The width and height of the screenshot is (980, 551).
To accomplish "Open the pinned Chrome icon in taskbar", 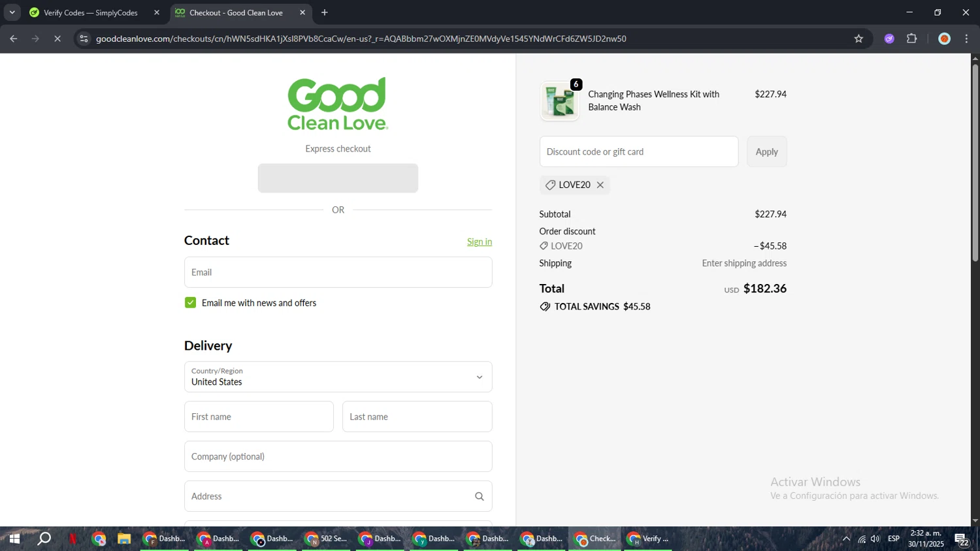I will coord(99,539).
